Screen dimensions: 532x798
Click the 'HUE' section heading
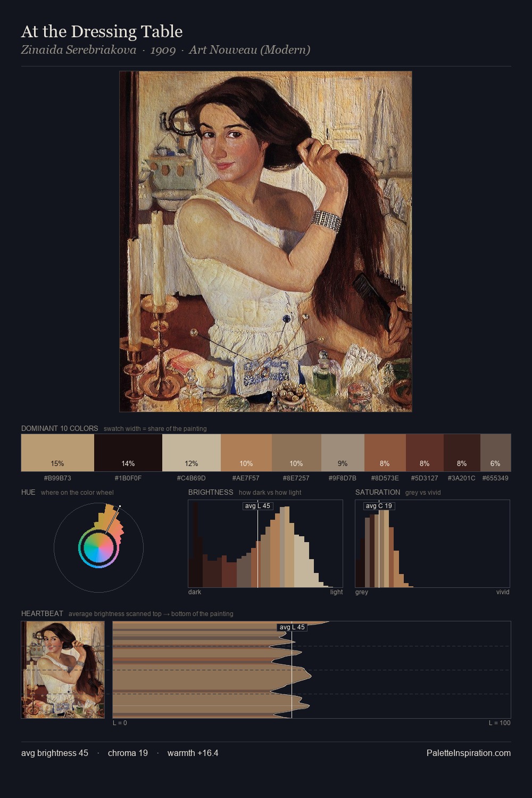click(28, 492)
